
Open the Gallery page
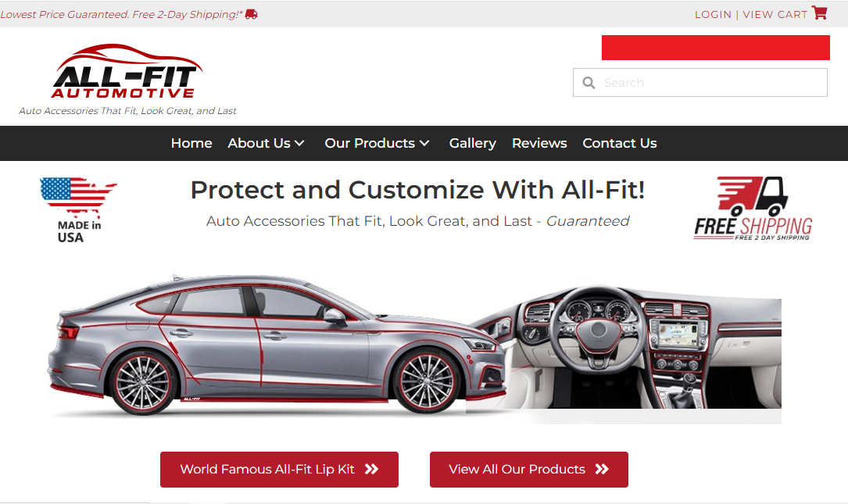(473, 143)
